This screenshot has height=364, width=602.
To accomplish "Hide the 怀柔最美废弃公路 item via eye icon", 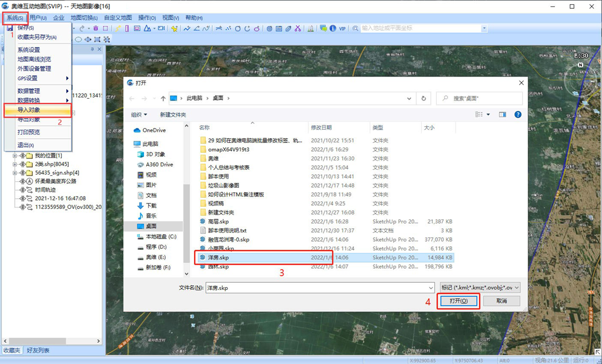I will click(22, 181).
